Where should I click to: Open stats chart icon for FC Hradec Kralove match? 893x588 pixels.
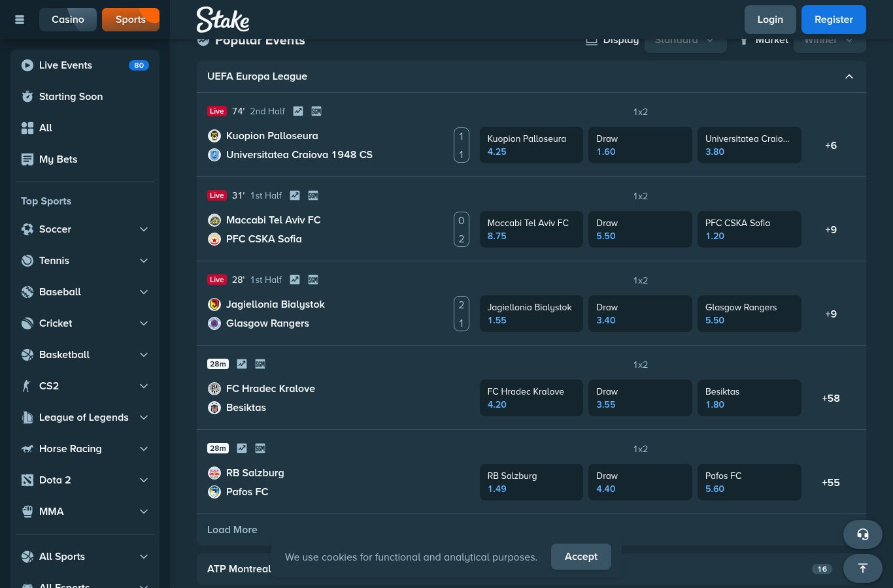pyautogui.click(x=242, y=364)
